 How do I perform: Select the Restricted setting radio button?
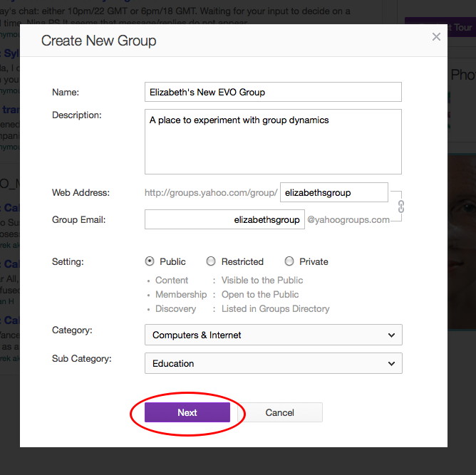coord(211,261)
